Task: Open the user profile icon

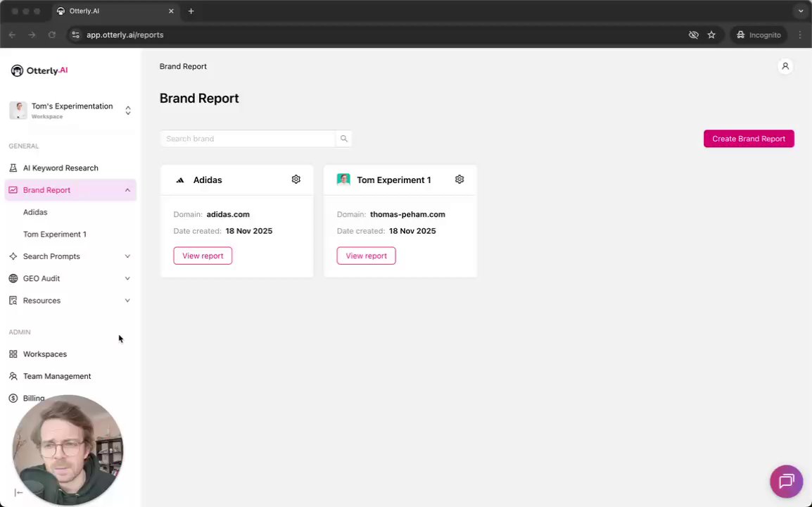Action: (x=785, y=66)
